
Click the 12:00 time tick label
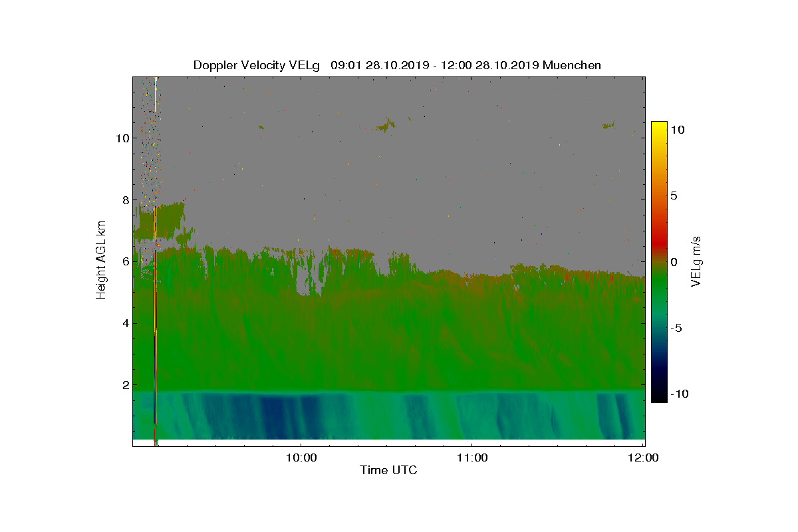644,458
